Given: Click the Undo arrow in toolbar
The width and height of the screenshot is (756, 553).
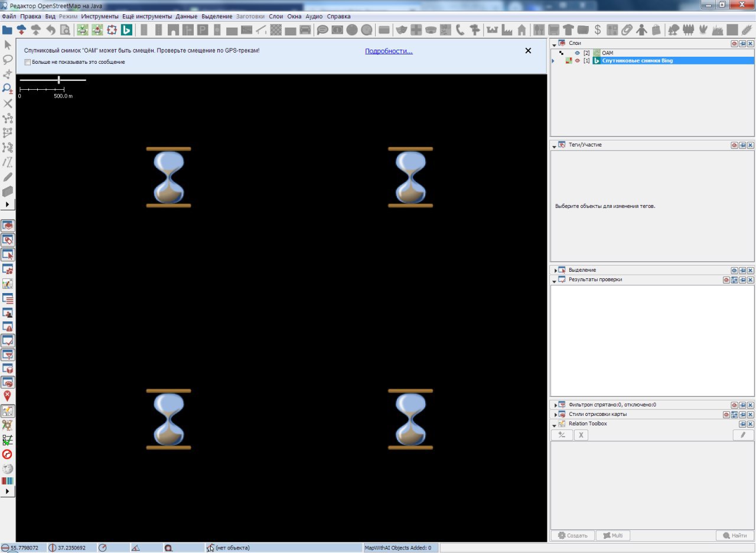Looking at the screenshot, I should point(51,30).
